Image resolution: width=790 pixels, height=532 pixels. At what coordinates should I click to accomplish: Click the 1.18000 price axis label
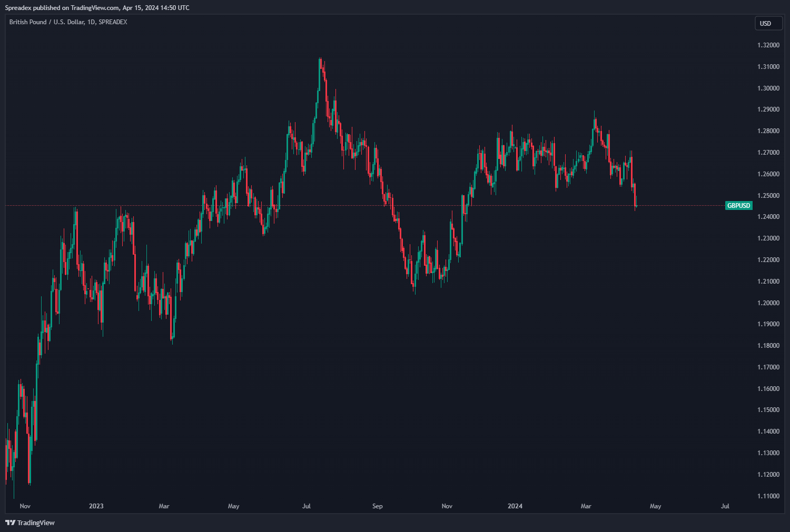click(x=768, y=346)
